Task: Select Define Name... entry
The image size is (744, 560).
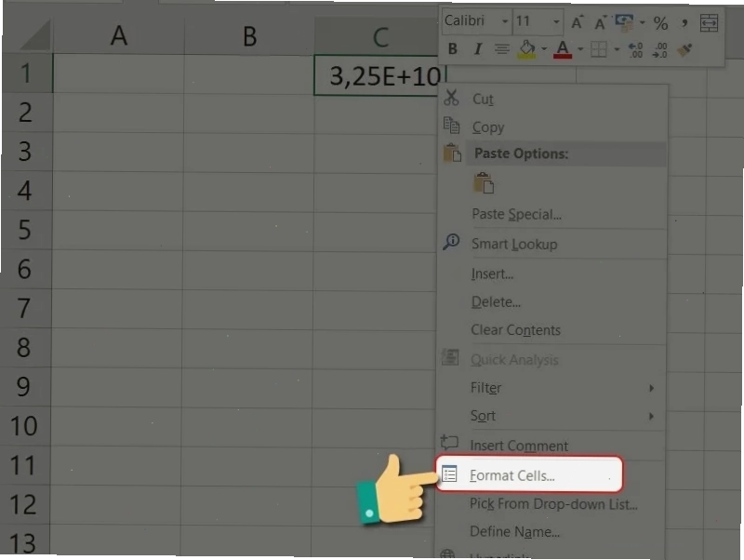Action: point(514,531)
